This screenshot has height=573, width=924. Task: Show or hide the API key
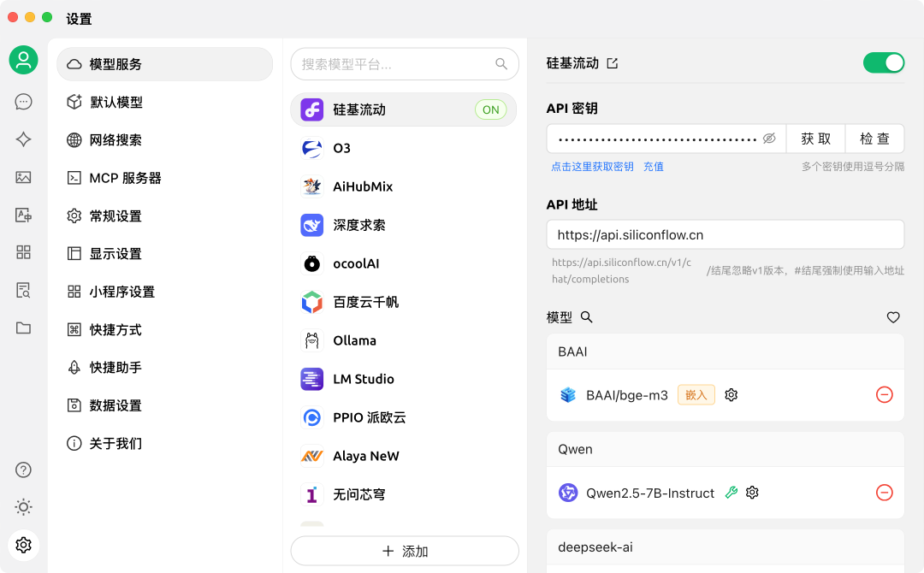coord(769,139)
